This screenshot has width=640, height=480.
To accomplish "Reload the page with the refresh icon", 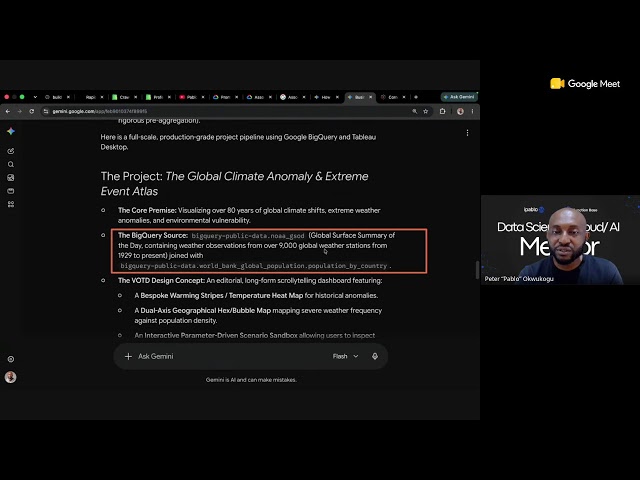I will click(32, 111).
